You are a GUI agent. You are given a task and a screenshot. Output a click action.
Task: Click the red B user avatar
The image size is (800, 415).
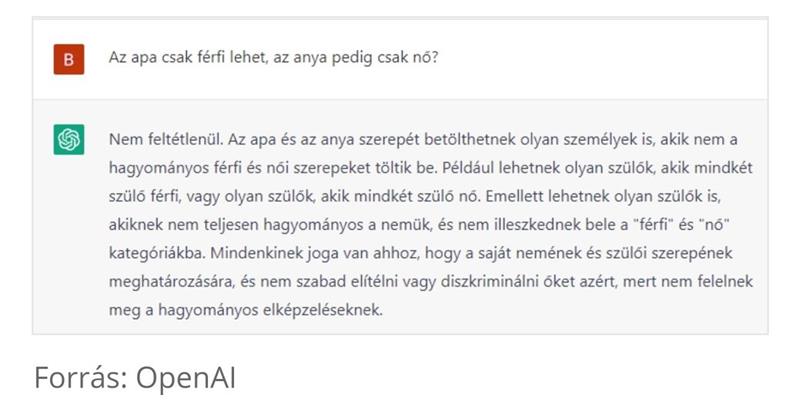68,59
